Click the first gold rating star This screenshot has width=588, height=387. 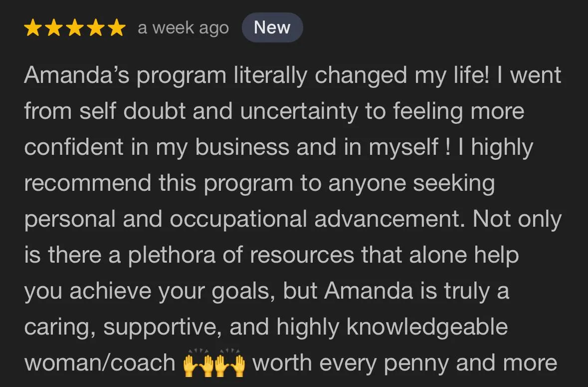coord(33,28)
